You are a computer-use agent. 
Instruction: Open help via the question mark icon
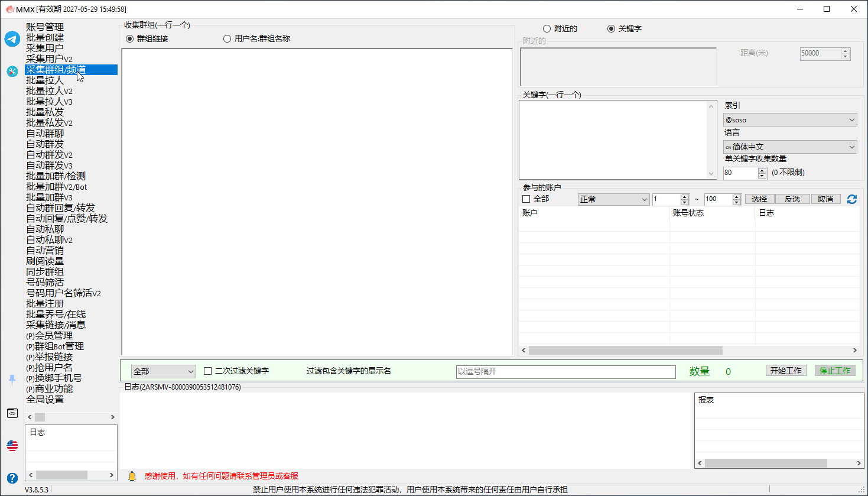pos(12,478)
